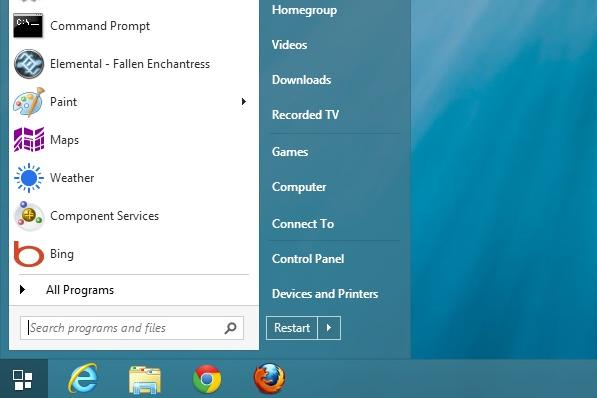
Task: Click the All Programs label
Action: (80, 290)
